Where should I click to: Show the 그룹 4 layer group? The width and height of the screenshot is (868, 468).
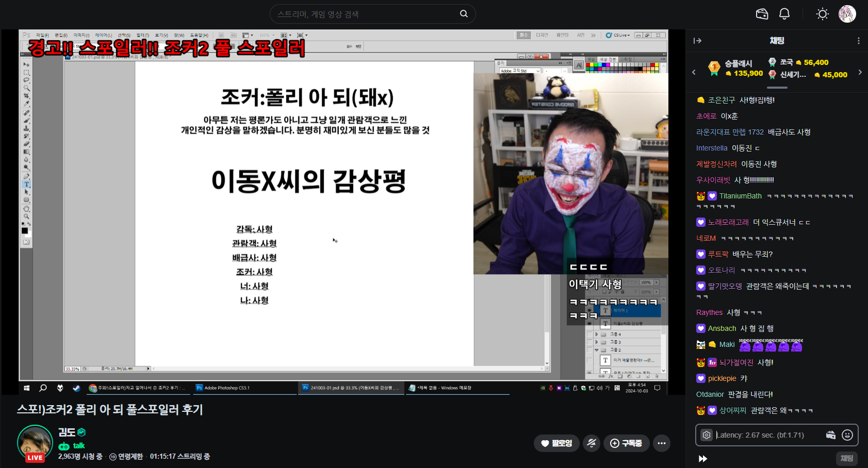(x=589, y=334)
